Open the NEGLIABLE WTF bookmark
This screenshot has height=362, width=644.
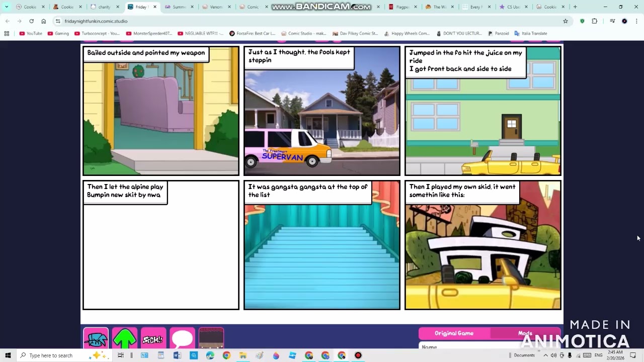pos(200,34)
